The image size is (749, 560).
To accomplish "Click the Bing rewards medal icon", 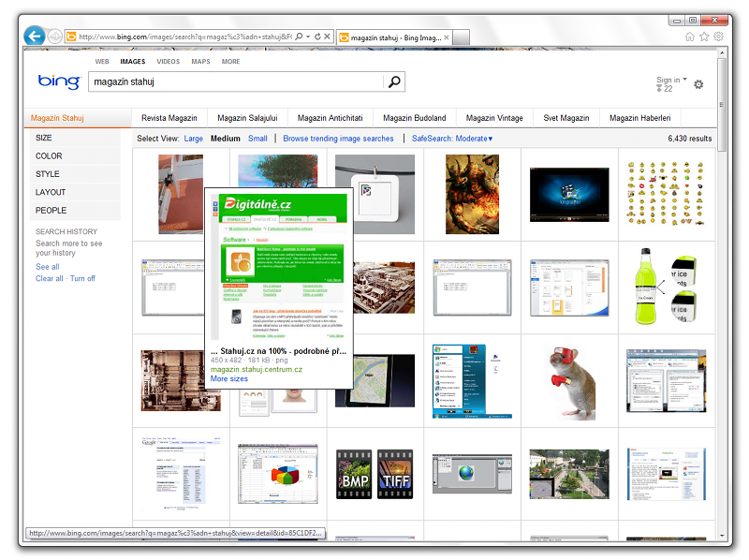I will (659, 88).
